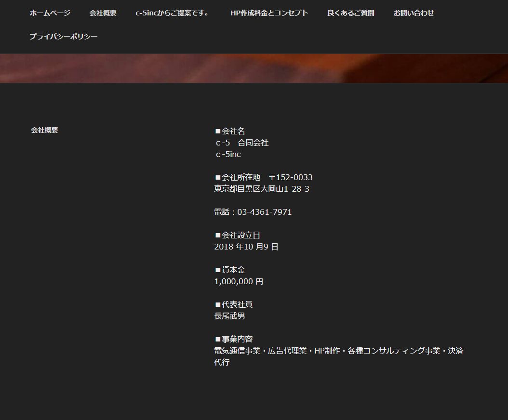Select address 東京都目黒区大岡山1-28-3
Viewport: 508px width, 420px height.
tap(262, 189)
